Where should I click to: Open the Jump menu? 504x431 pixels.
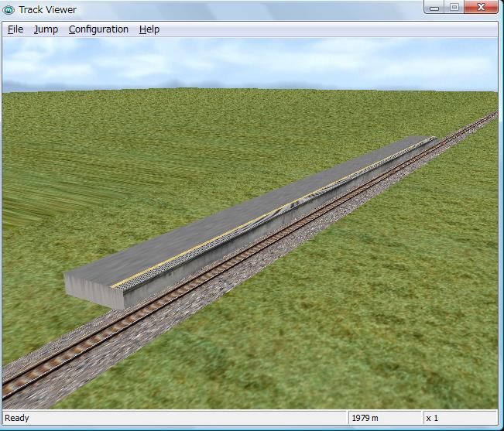46,29
